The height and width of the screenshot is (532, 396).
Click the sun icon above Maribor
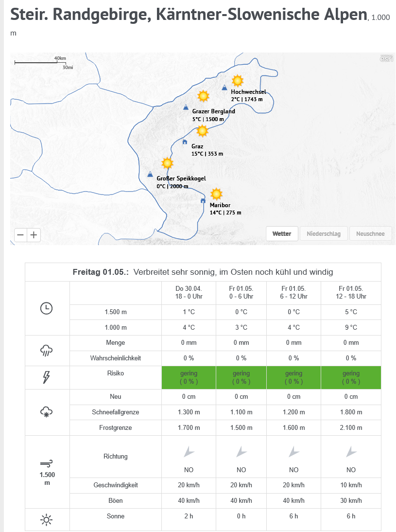pos(216,194)
